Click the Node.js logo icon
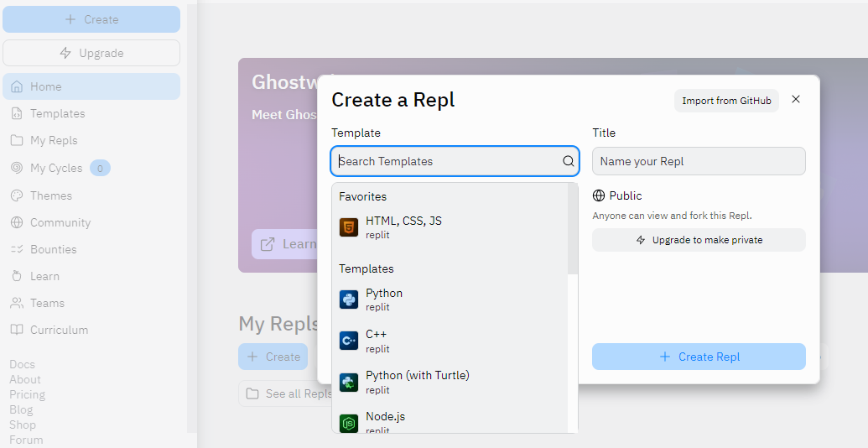The width and height of the screenshot is (868, 448). pyautogui.click(x=349, y=424)
